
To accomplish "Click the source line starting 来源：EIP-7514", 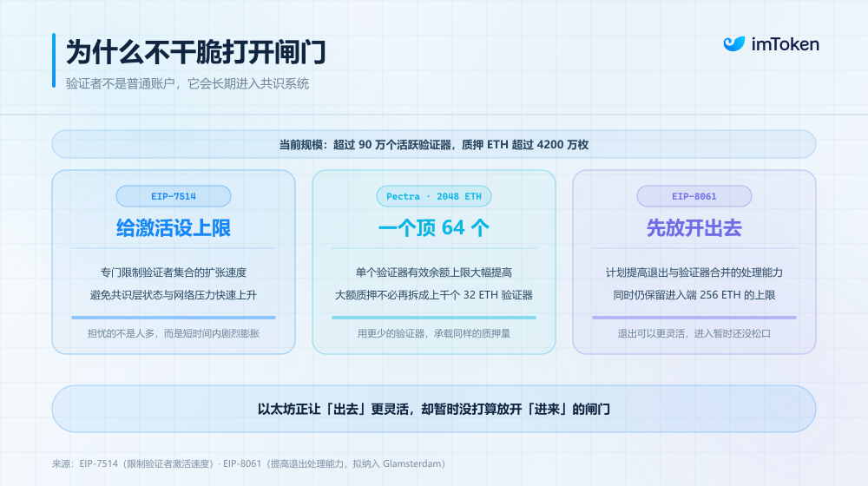I will pos(248,463).
